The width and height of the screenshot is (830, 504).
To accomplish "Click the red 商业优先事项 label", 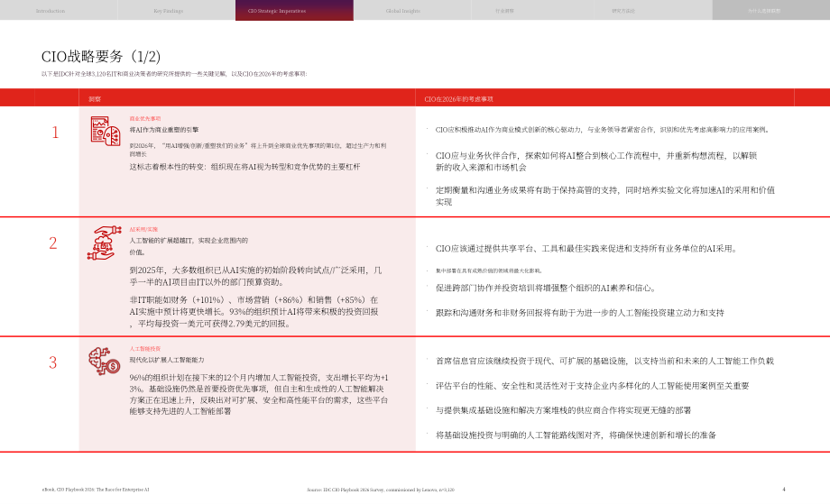I will tap(145, 118).
